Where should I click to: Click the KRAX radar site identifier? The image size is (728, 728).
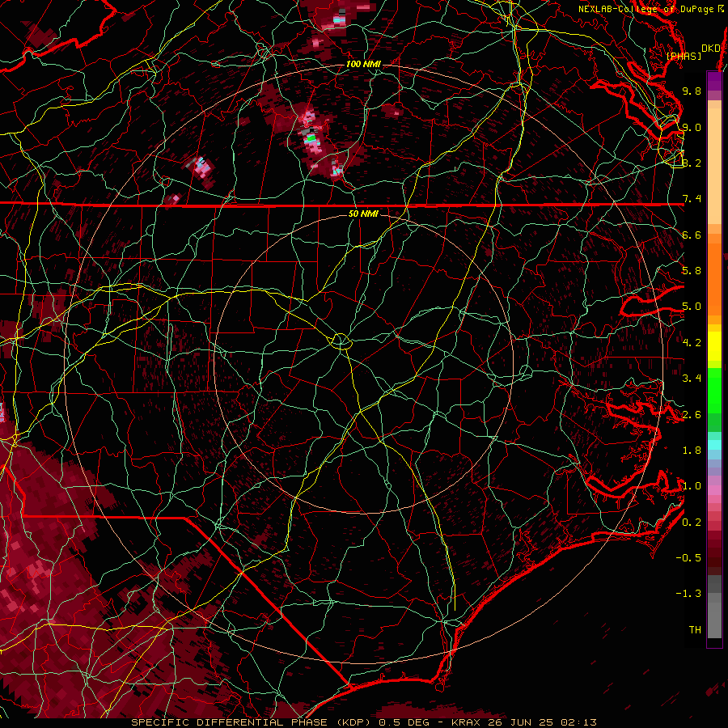point(465,722)
